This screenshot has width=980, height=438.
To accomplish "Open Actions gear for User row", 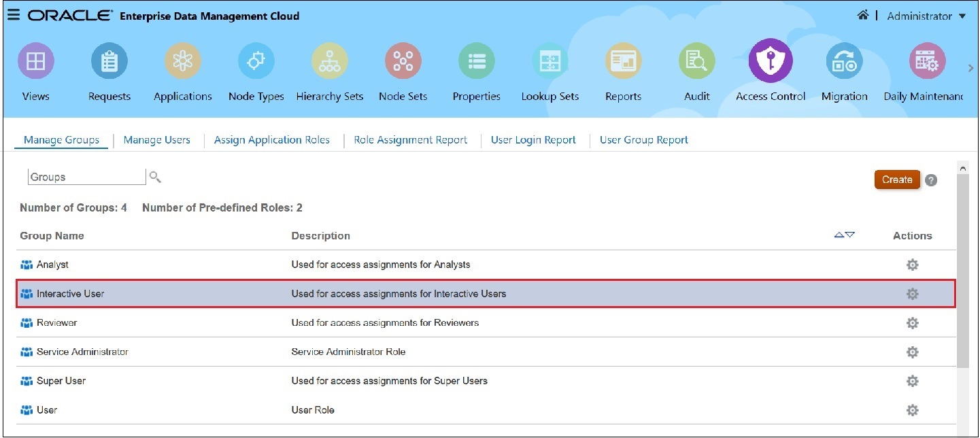I will (x=913, y=410).
